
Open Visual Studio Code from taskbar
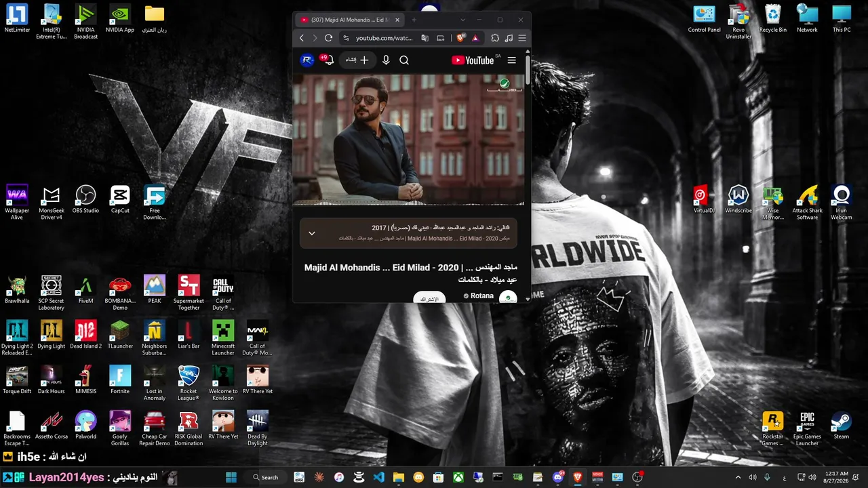378,477
